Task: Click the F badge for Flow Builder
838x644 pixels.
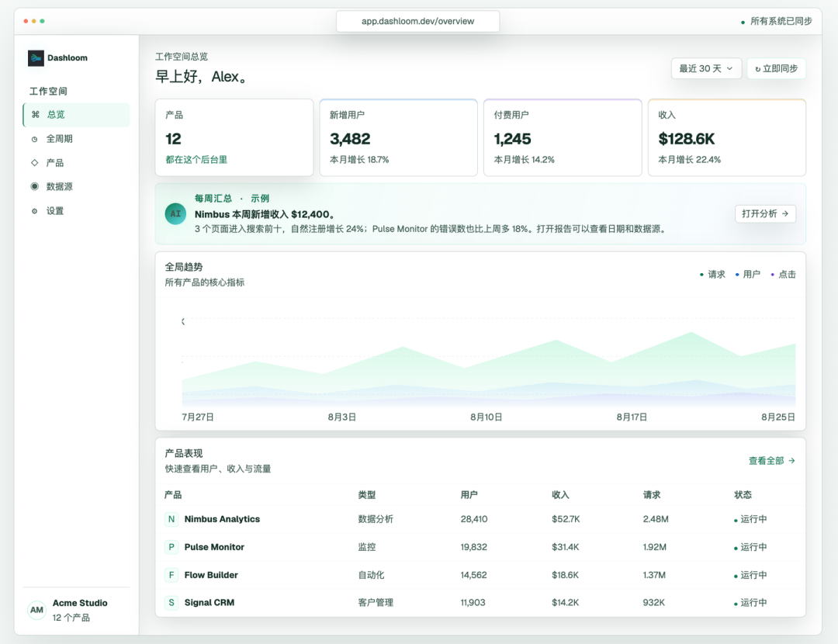Action: pyautogui.click(x=171, y=575)
